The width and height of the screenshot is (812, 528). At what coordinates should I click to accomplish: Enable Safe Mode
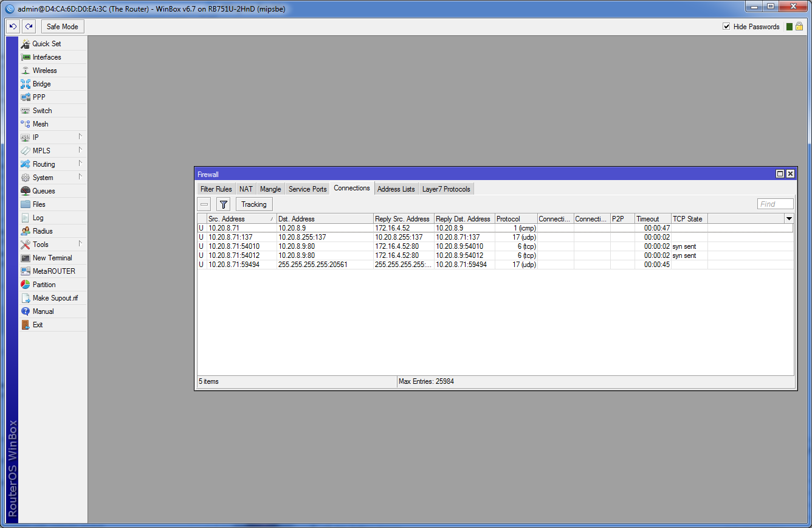(x=62, y=26)
